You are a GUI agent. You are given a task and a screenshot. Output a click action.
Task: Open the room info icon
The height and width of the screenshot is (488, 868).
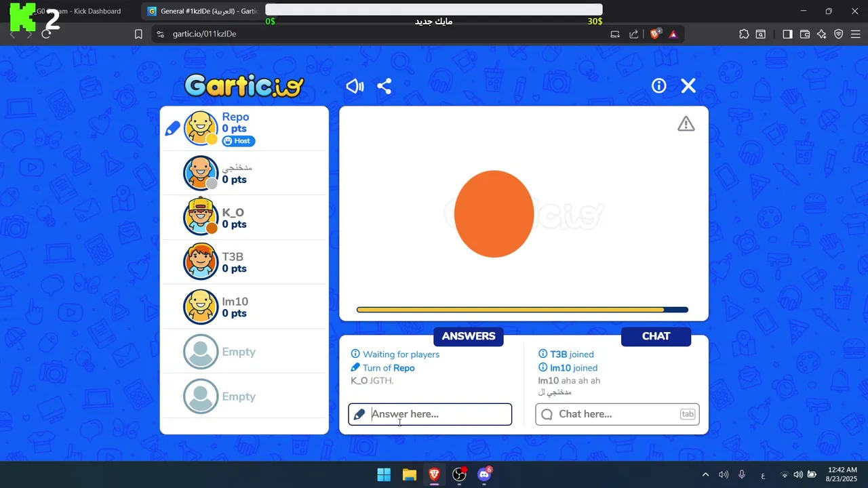tap(658, 85)
